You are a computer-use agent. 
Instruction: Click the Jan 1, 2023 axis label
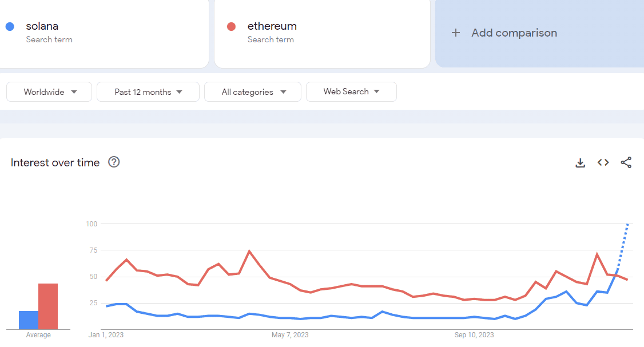click(106, 335)
